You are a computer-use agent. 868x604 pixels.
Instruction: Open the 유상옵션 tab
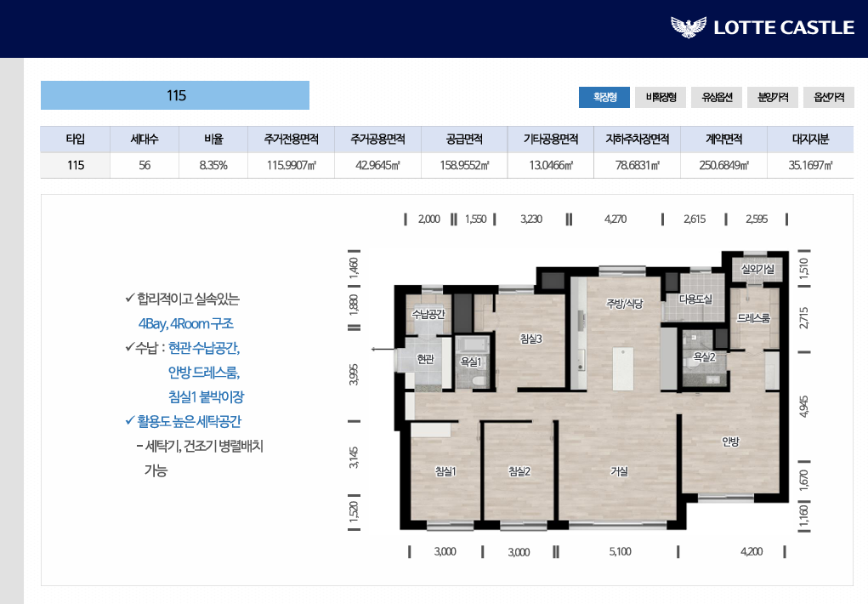point(717,97)
